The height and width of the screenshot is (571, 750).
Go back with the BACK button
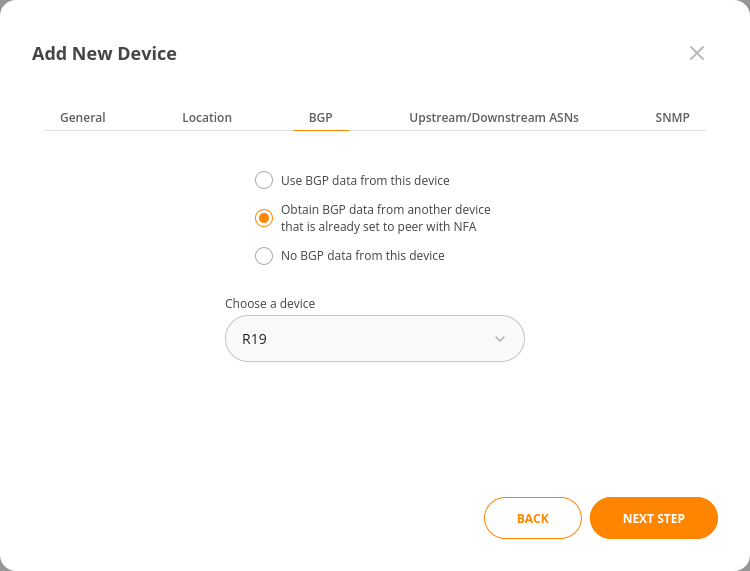532,518
